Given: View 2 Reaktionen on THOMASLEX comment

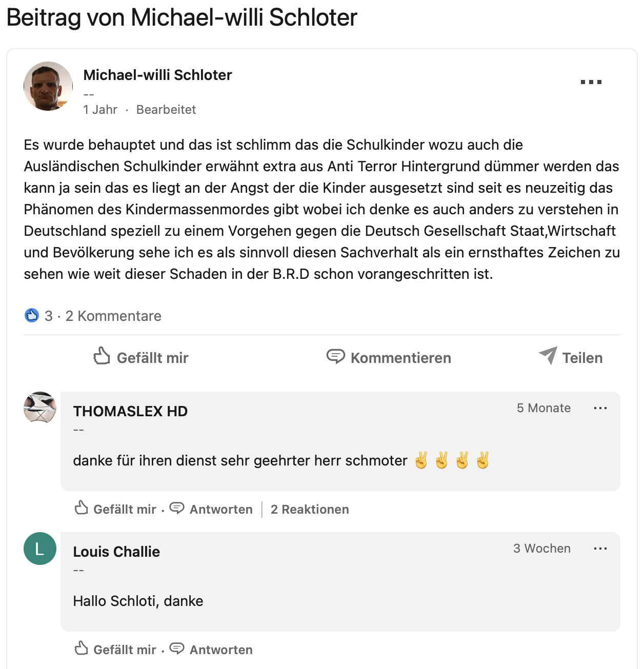Looking at the screenshot, I should coord(310,509).
